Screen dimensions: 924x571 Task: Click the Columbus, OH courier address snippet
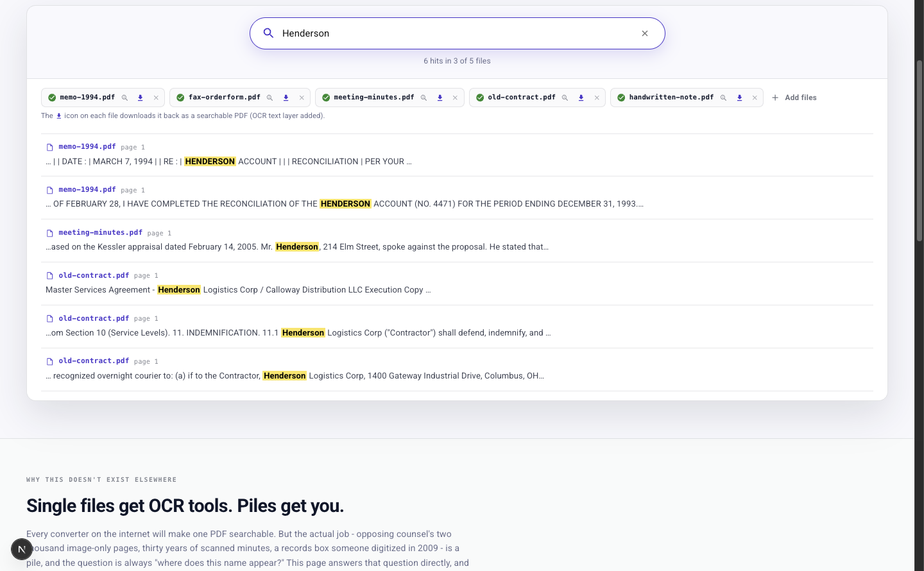[x=295, y=376]
